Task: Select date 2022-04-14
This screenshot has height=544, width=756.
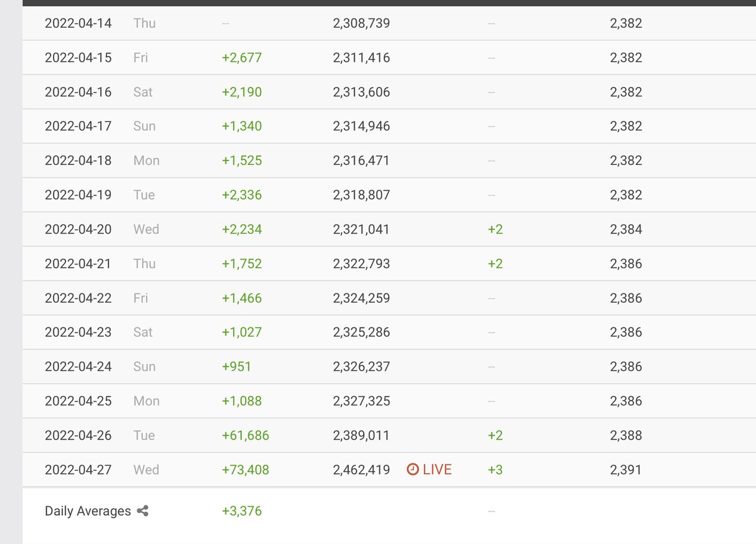Action: tap(78, 23)
